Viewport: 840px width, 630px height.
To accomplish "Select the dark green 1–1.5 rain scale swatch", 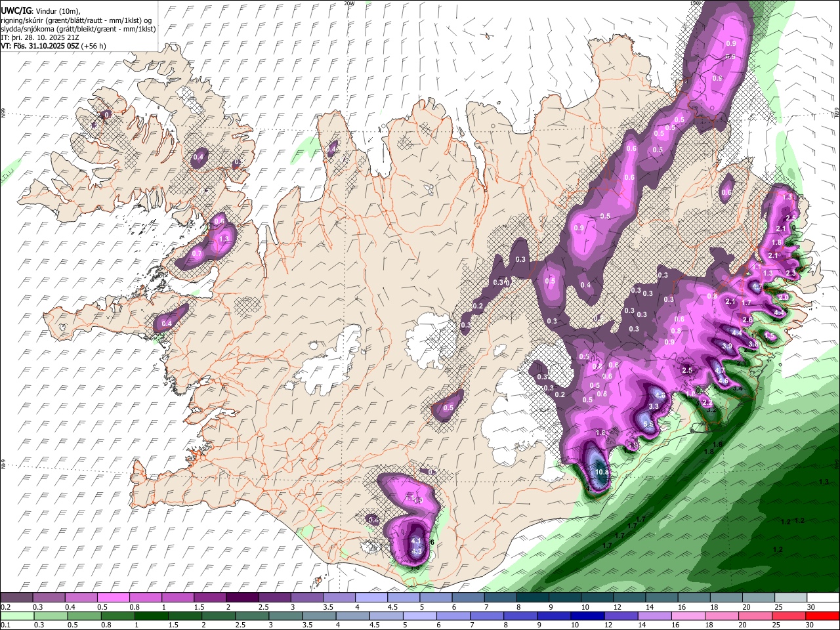I will click(x=151, y=616).
